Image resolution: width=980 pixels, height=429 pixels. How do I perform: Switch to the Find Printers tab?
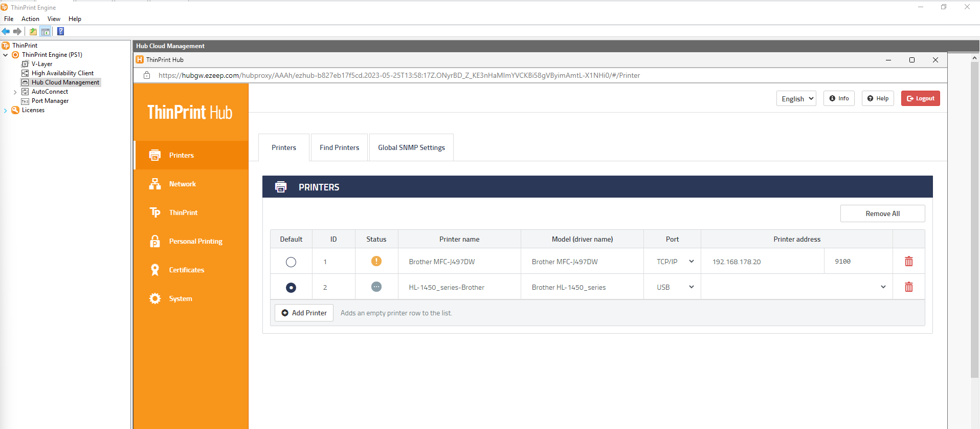[340, 147]
